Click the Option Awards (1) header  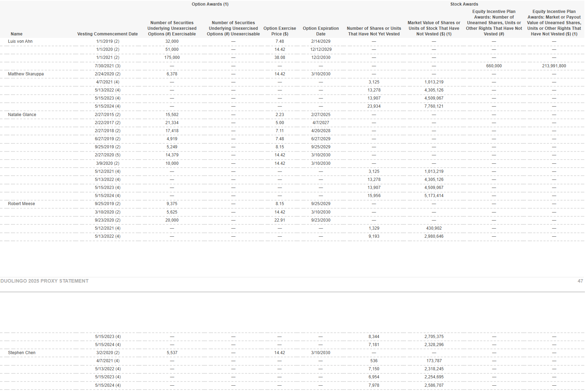tap(210, 4)
